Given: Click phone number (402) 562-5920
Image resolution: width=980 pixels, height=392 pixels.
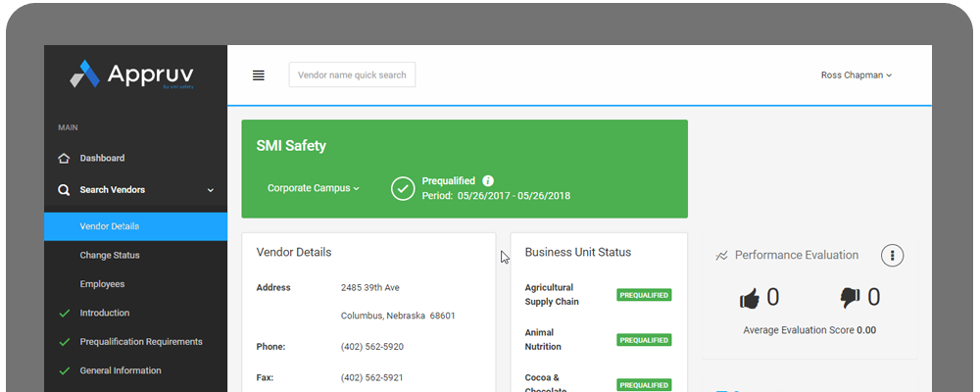Looking at the screenshot, I should point(371,346).
